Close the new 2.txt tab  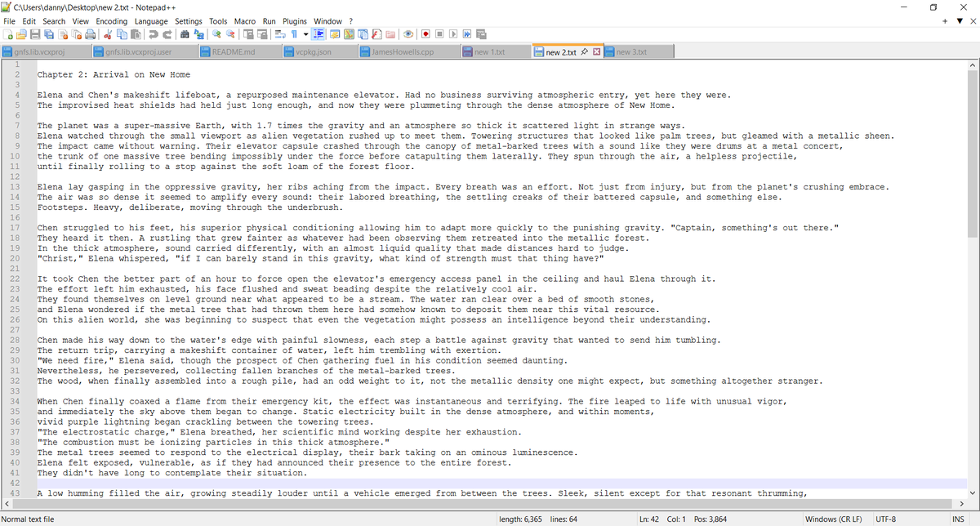(x=596, y=52)
